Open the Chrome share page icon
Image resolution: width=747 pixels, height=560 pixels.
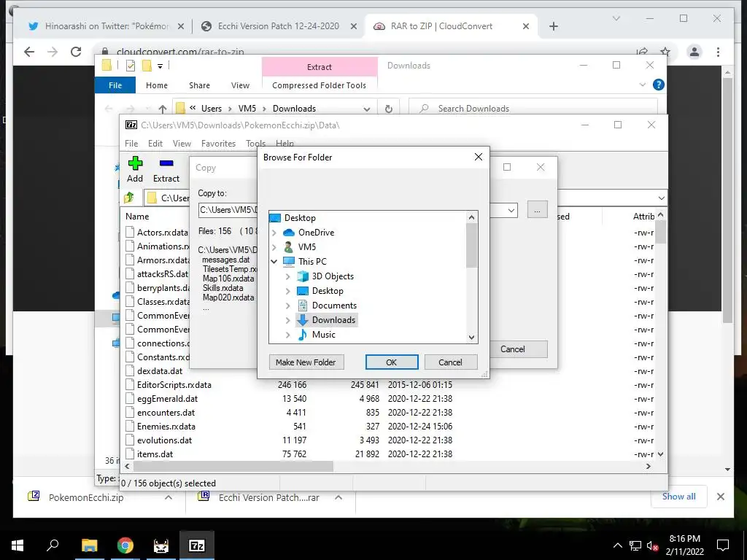pyautogui.click(x=643, y=52)
